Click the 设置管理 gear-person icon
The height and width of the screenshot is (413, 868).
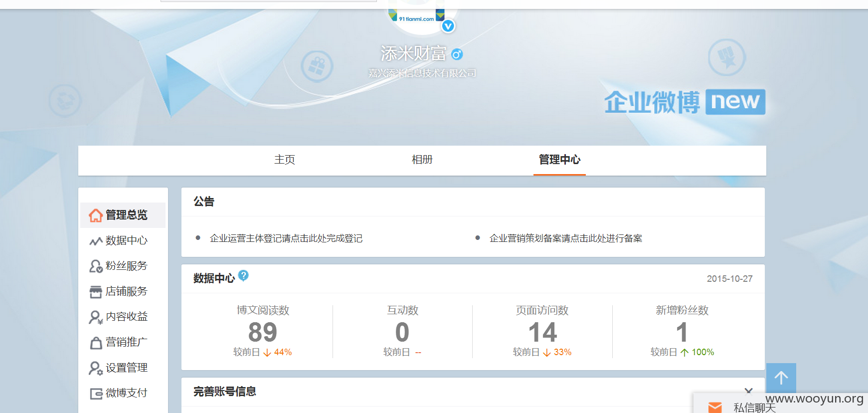[96, 368]
